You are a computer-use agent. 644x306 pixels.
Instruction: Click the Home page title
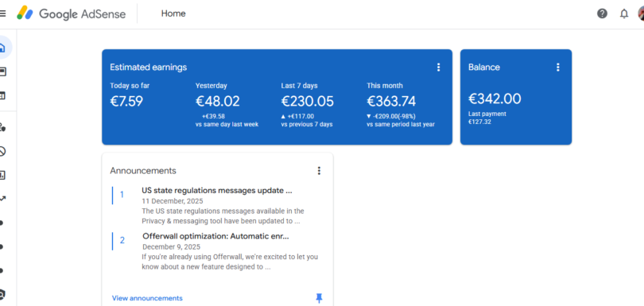(173, 14)
